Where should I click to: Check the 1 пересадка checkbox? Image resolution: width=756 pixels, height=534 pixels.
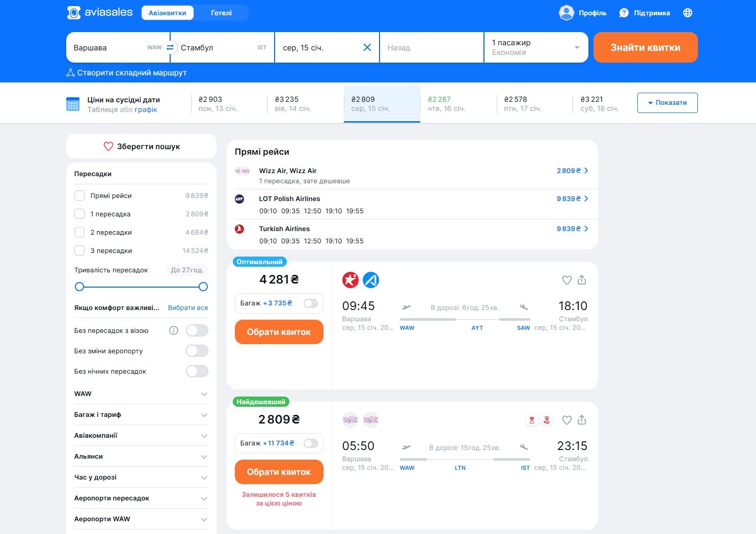(x=79, y=214)
